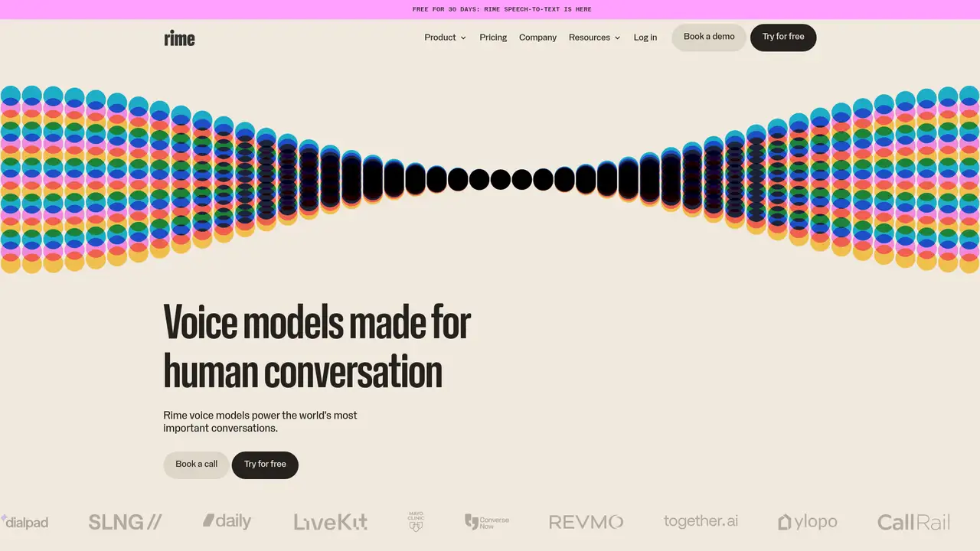Screen dimensions: 980x551
Task: Click the 'Voice models made for human conversation' headline
Action: [317, 347]
